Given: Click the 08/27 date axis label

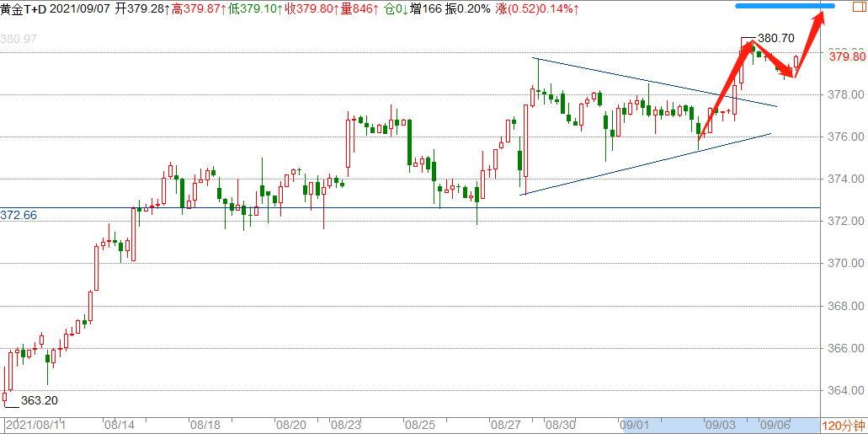Looking at the screenshot, I should pos(505,426).
